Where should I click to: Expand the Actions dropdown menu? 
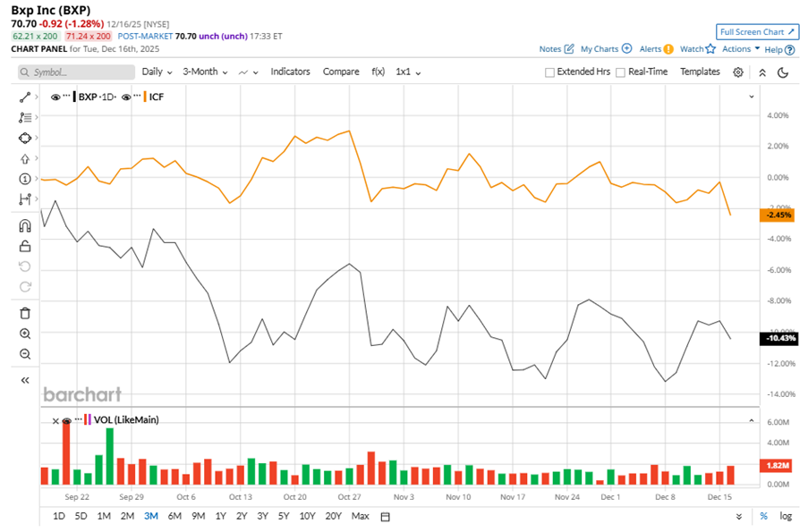tap(741, 49)
